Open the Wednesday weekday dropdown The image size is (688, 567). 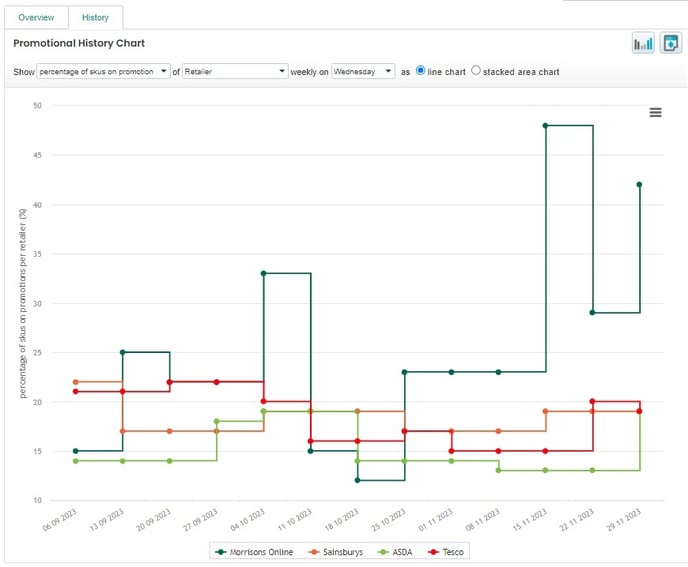point(363,72)
